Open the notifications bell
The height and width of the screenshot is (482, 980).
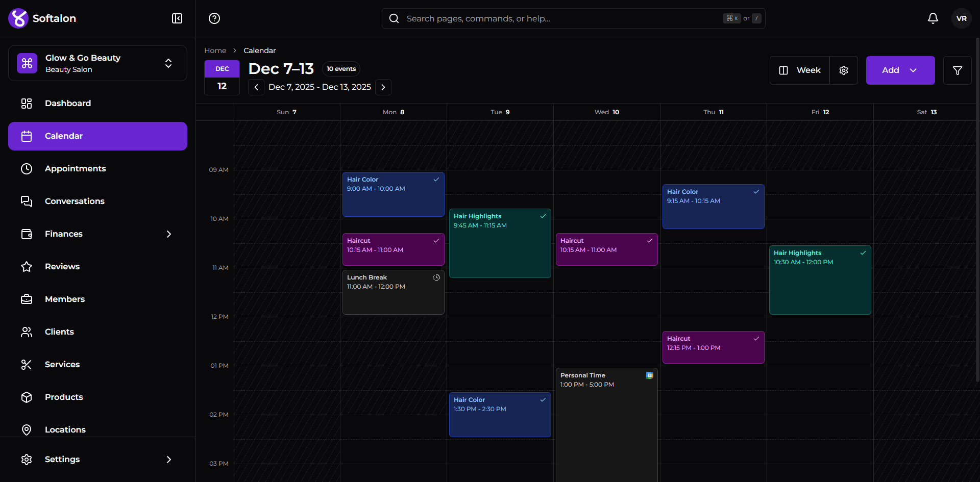tap(933, 18)
